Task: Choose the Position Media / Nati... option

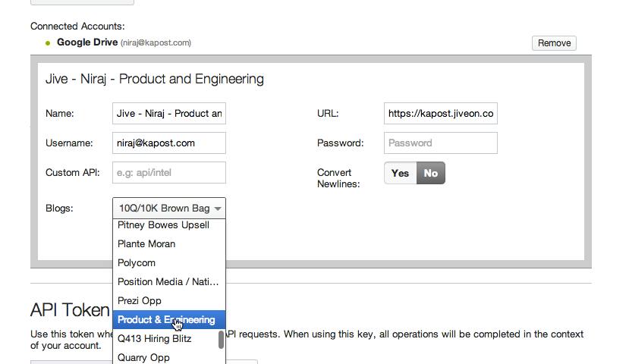Action: pos(169,282)
